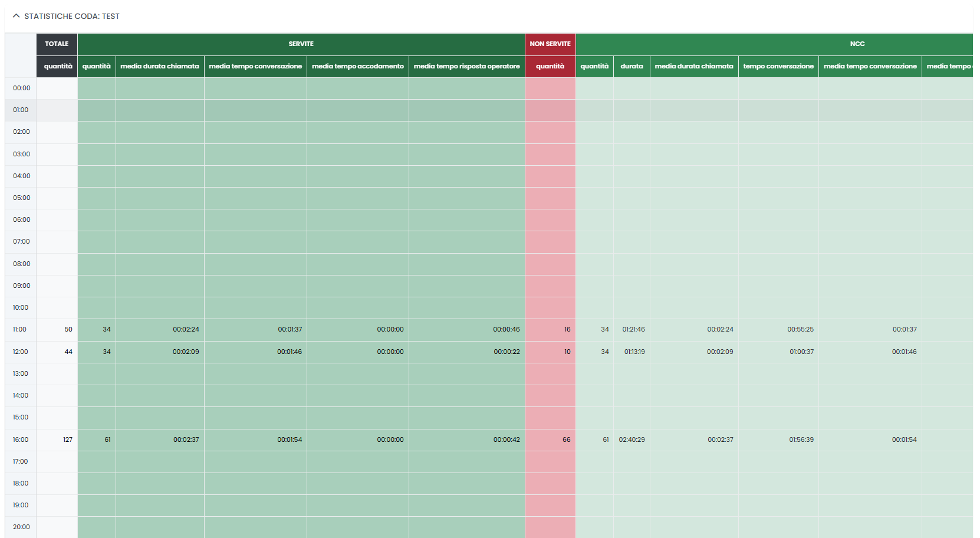Click total quantity 44 in 12:00 row
Screen dimensions: 980x538
click(68, 352)
